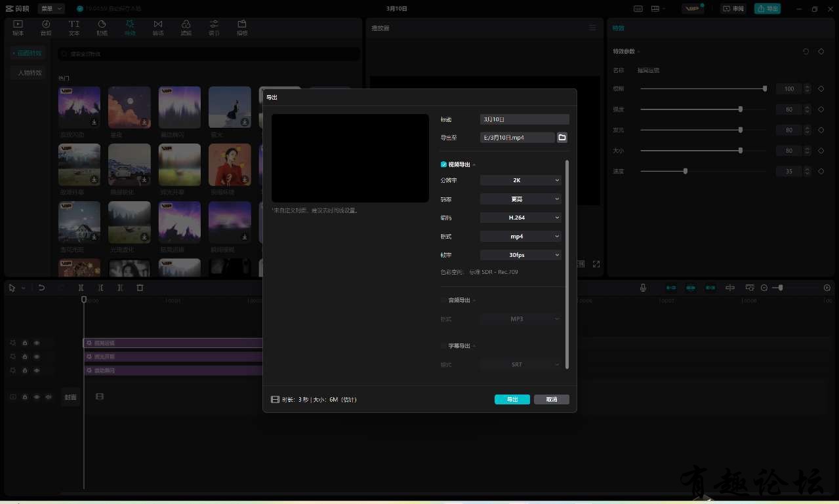This screenshot has width=839, height=504.
Task: Uncheck the 视频导出 video export checkbox
Action: click(x=444, y=165)
